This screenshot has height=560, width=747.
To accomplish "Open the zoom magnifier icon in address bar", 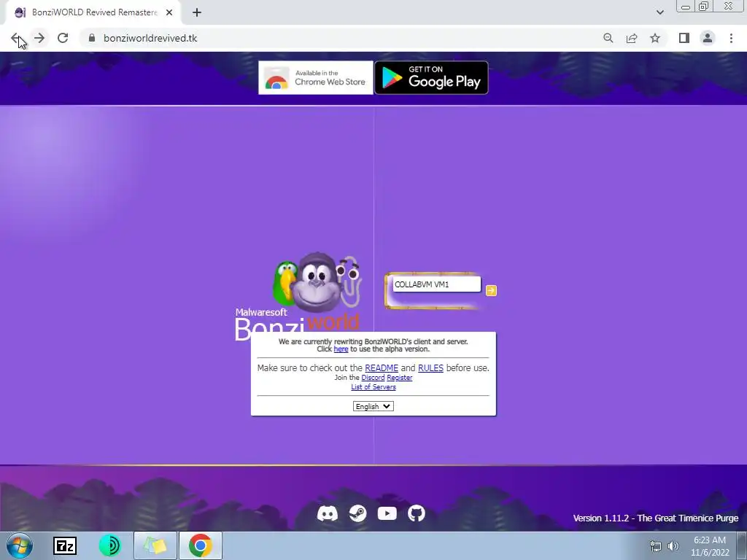I will click(608, 38).
